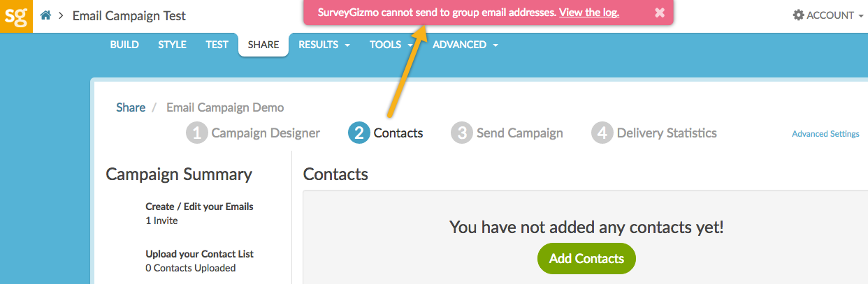Click the Account gear icon
Viewport: 868px width, 284px height.
798,15
